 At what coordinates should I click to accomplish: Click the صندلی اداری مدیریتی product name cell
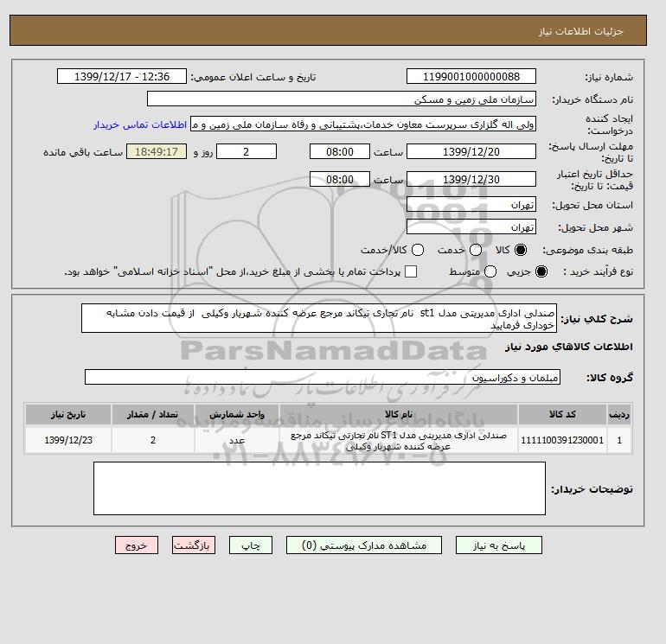399,440
